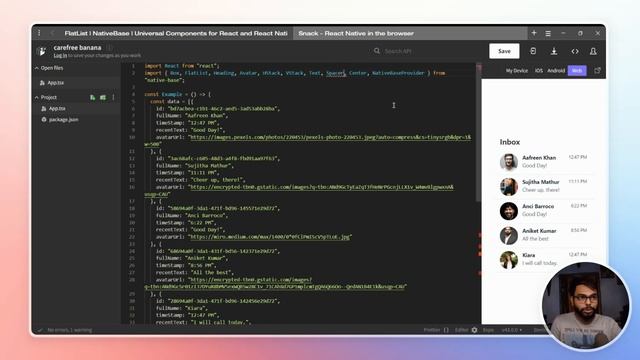This screenshot has width=640, height=360.
Task: Open the pexels.com avatarUrl link in code
Action: (x=330, y=137)
